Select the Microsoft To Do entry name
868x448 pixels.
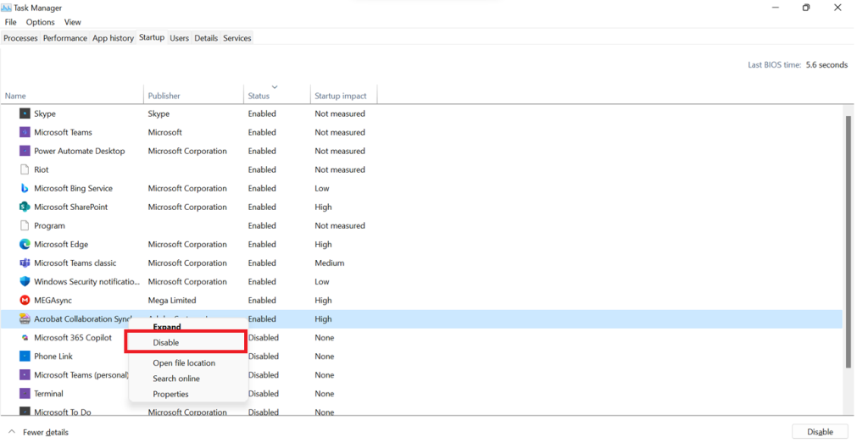[63, 412]
